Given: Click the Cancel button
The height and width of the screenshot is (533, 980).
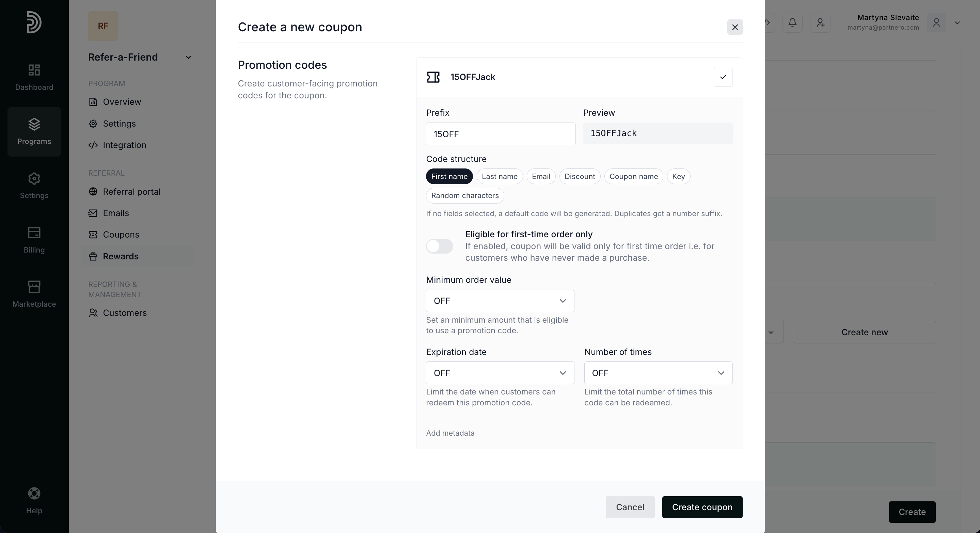Looking at the screenshot, I should 630,507.
